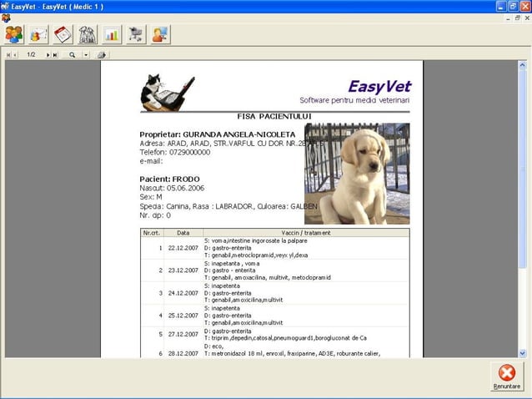The width and height of the screenshot is (532, 399).
Task: Open the calendar appointments icon
Action: 63,34
